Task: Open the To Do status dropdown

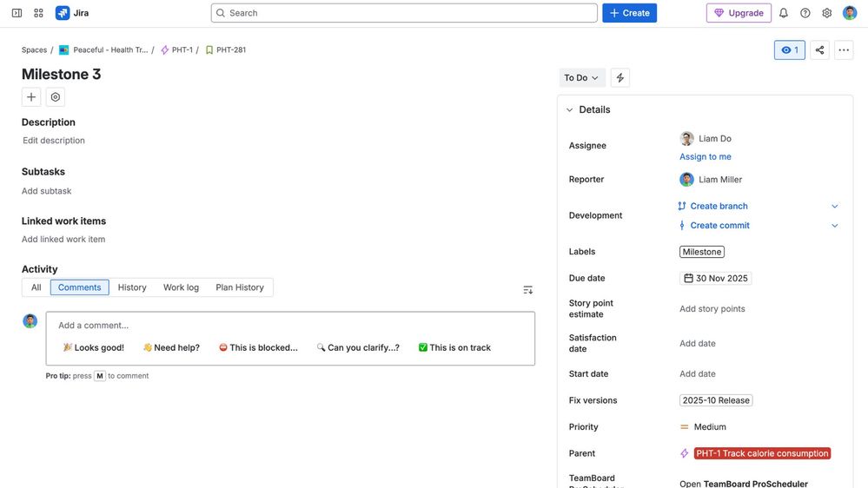Action: 581,77
